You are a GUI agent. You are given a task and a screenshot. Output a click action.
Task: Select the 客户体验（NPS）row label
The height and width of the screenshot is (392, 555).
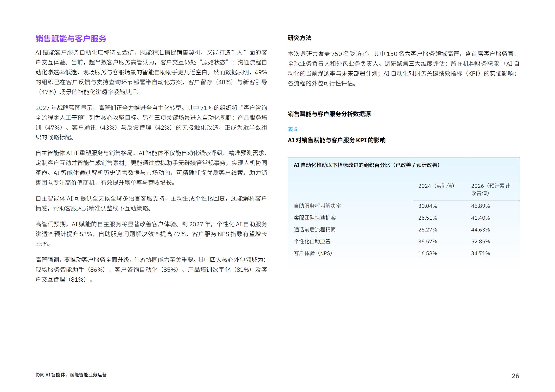313,253
